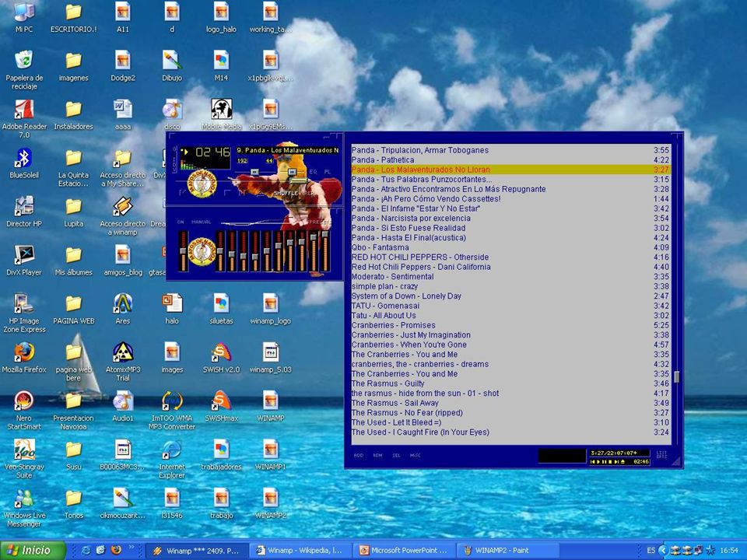Launch Internet Explorer from the desktop

coord(172,459)
